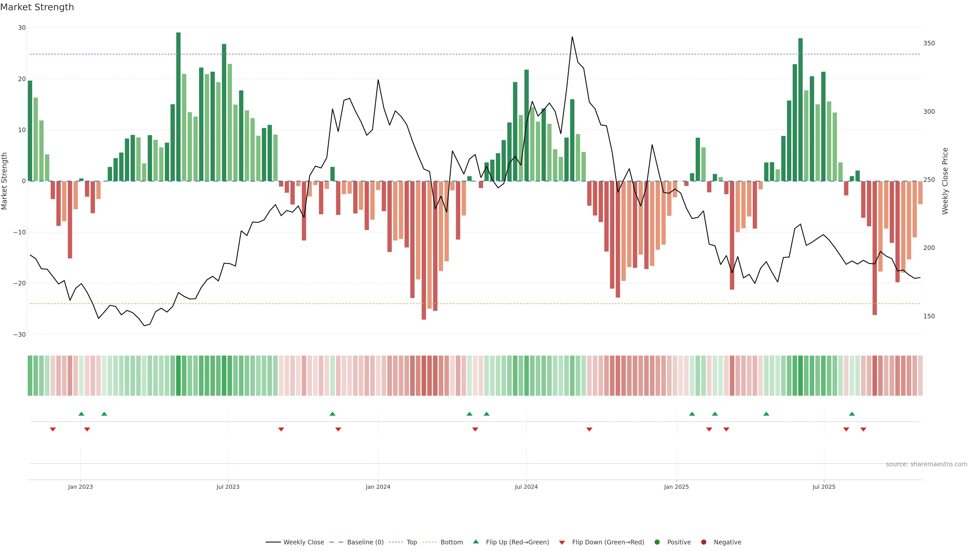980x551 pixels.
Task: Click the Jan 2023 x-axis label
Action: [x=80, y=487]
